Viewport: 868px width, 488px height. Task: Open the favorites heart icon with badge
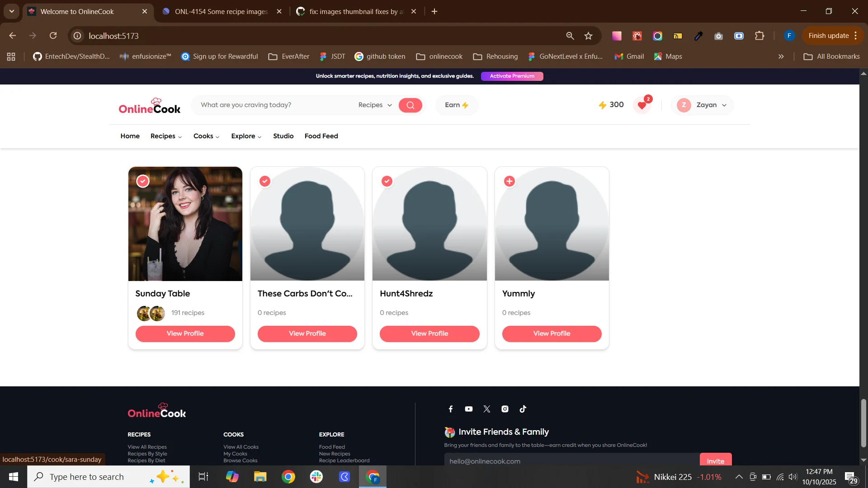coord(642,105)
